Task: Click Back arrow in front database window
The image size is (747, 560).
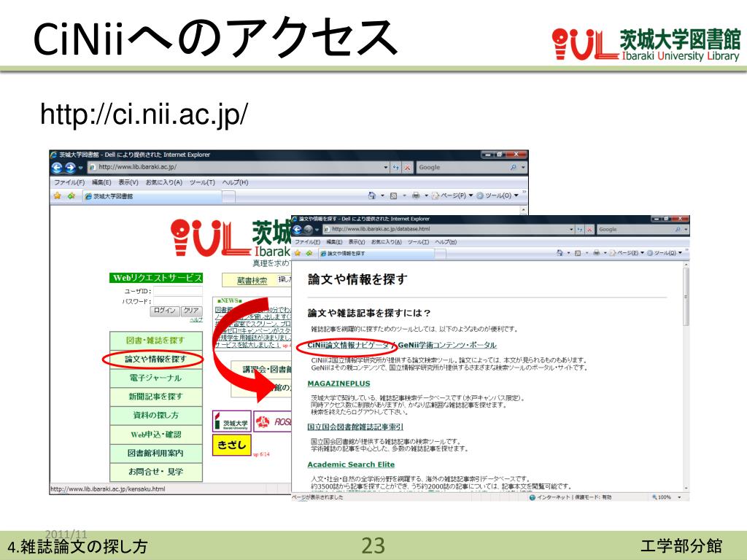Action: (297, 230)
